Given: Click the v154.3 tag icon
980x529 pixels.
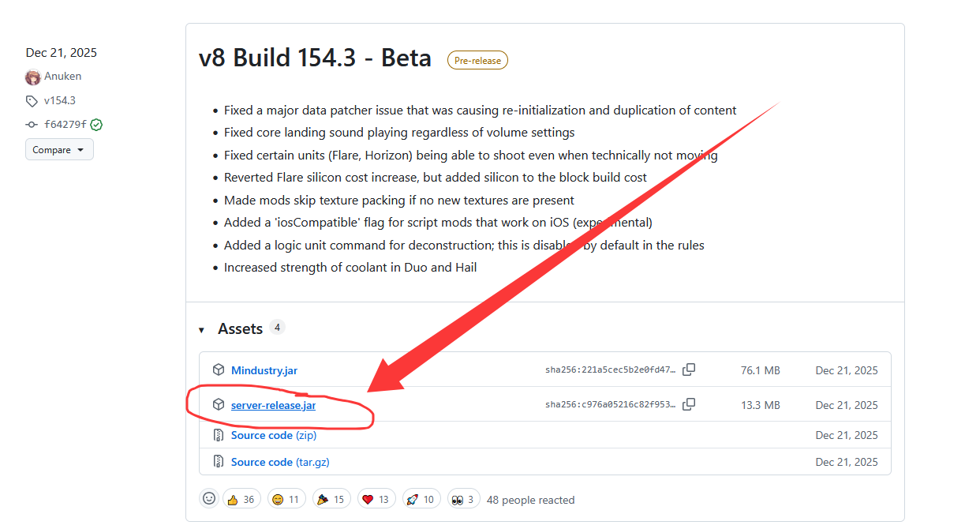Looking at the screenshot, I should click(x=32, y=101).
